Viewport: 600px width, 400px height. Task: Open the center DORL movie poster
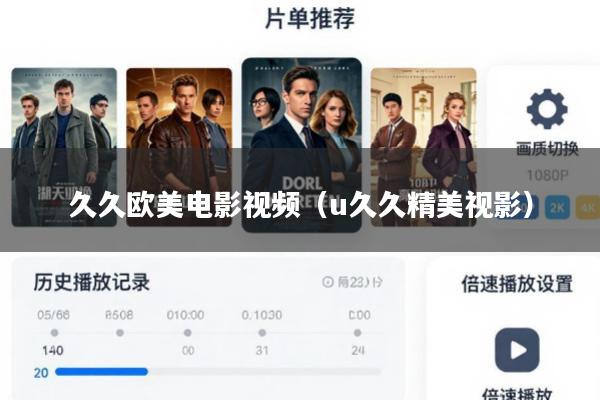(302, 145)
